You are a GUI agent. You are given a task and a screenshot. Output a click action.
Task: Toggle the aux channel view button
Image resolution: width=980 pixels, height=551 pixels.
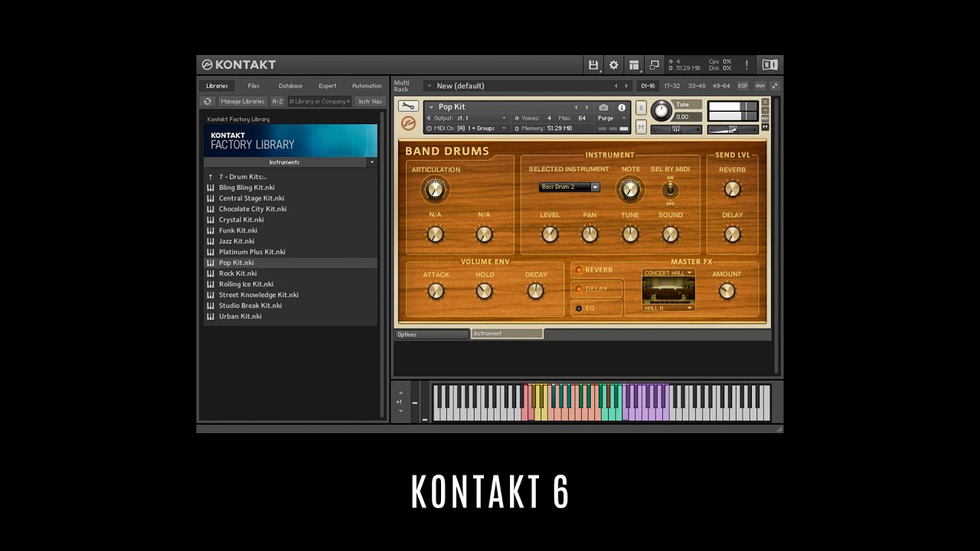(760, 86)
